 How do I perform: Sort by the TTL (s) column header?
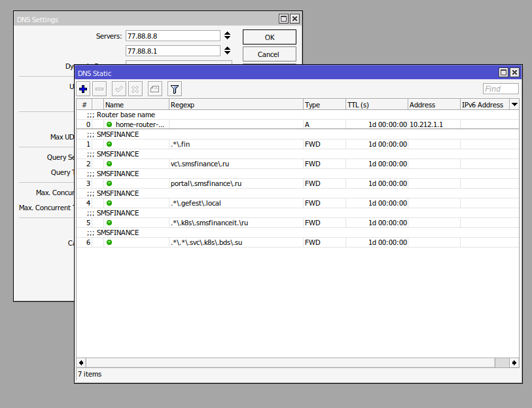tap(376, 105)
